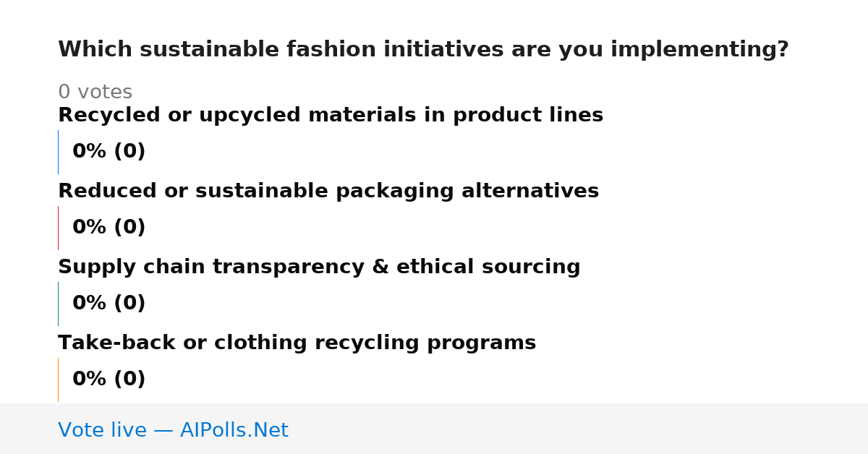Click 0% (0) result under ethical sourcing

[x=109, y=304]
